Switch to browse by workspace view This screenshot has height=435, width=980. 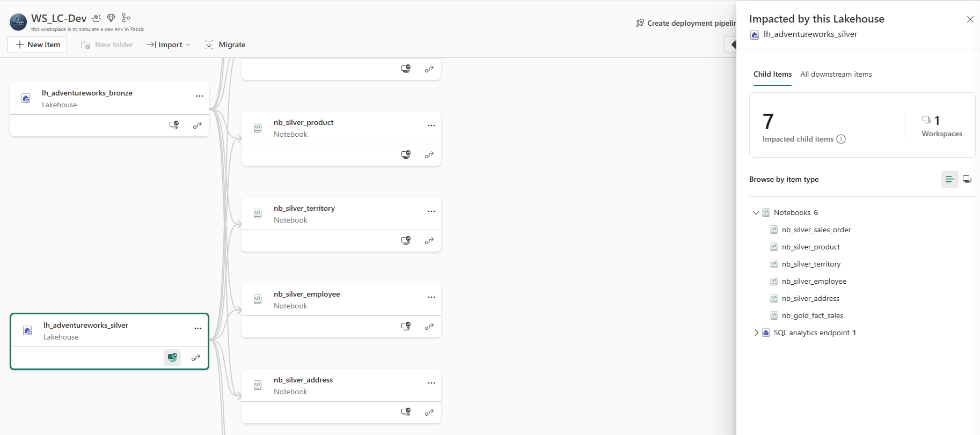coord(967,179)
